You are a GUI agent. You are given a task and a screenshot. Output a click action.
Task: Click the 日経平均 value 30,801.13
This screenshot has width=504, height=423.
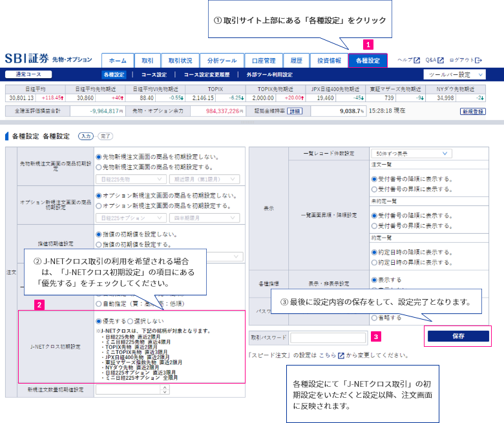click(x=21, y=98)
